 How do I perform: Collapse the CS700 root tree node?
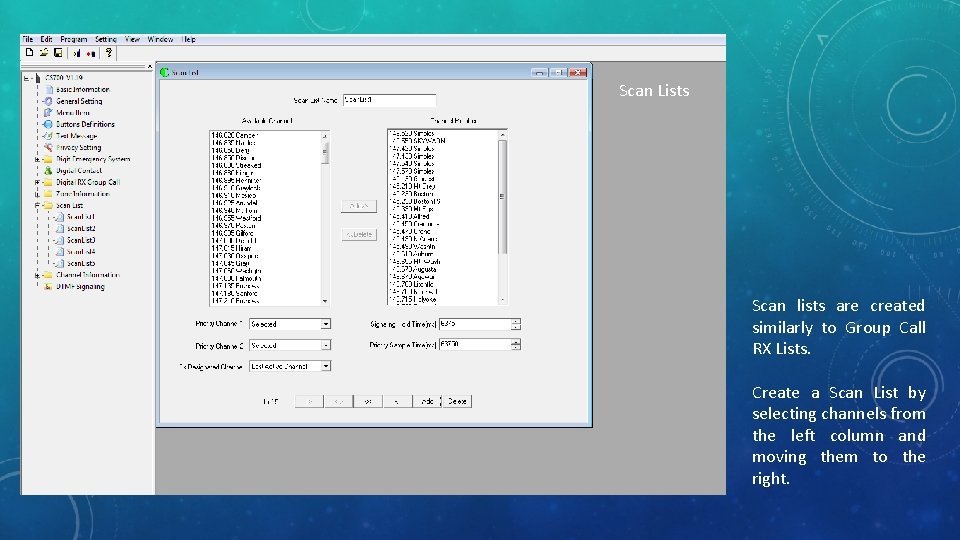point(26,78)
